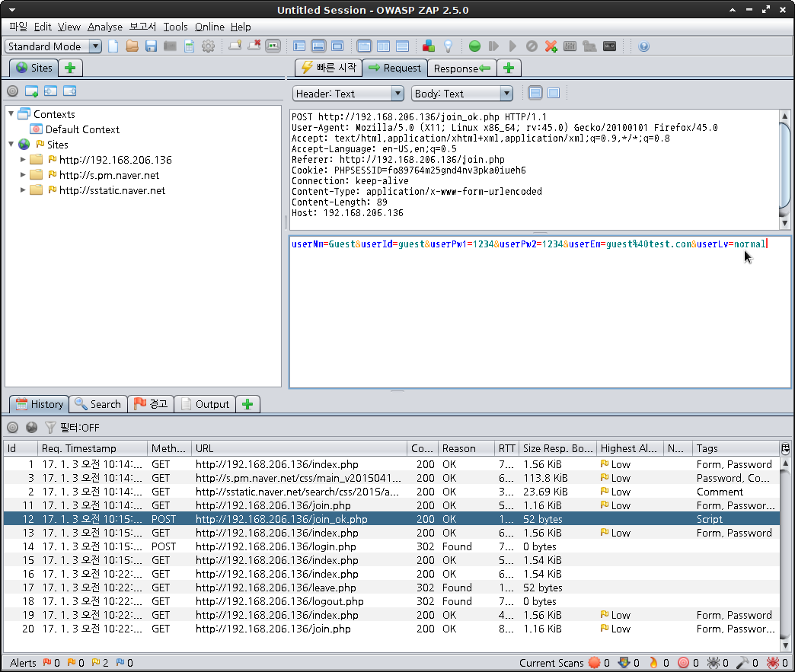This screenshot has height=672, width=795.
Task: Click the Continue play arrow icon
Action: coord(512,46)
